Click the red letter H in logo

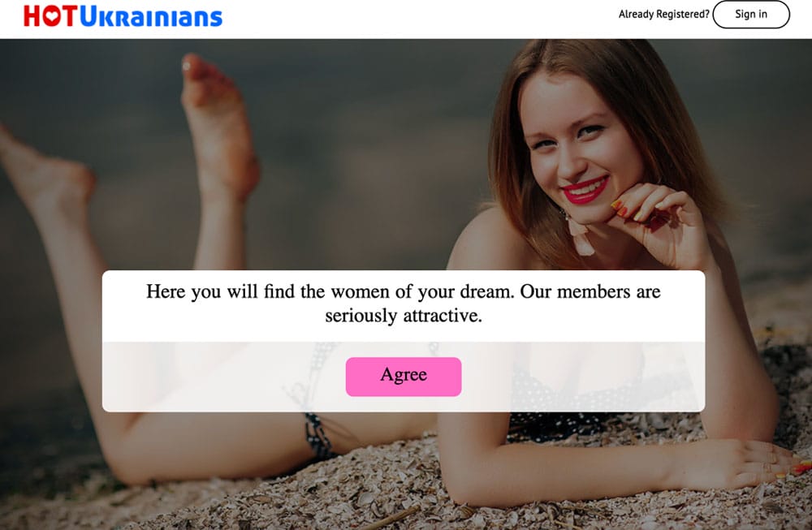(32, 16)
